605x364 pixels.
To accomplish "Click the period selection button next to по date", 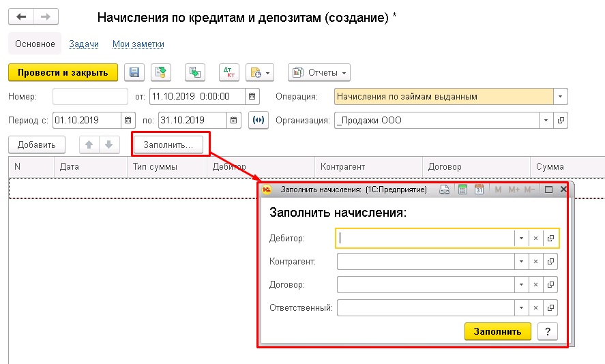I will 259,120.
